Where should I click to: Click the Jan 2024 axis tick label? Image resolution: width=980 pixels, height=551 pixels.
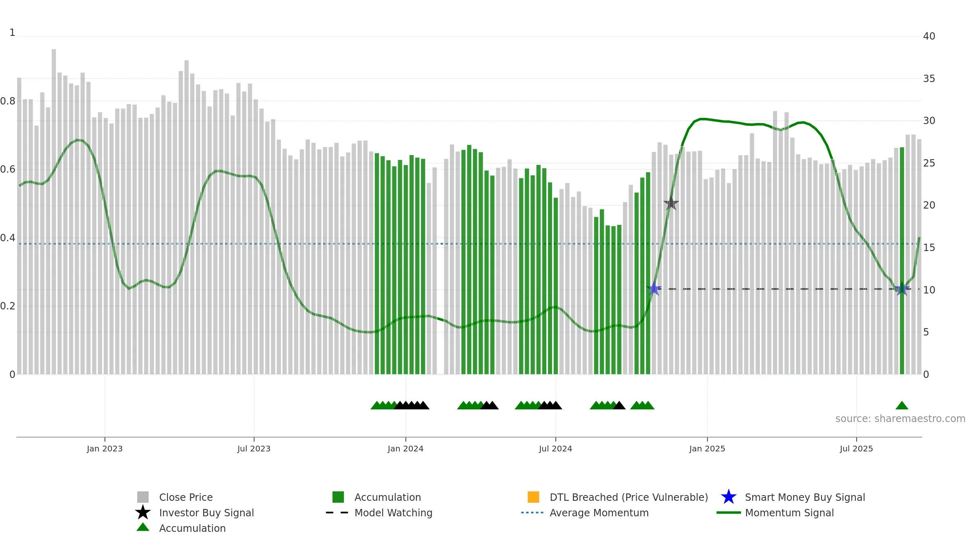pyautogui.click(x=405, y=449)
